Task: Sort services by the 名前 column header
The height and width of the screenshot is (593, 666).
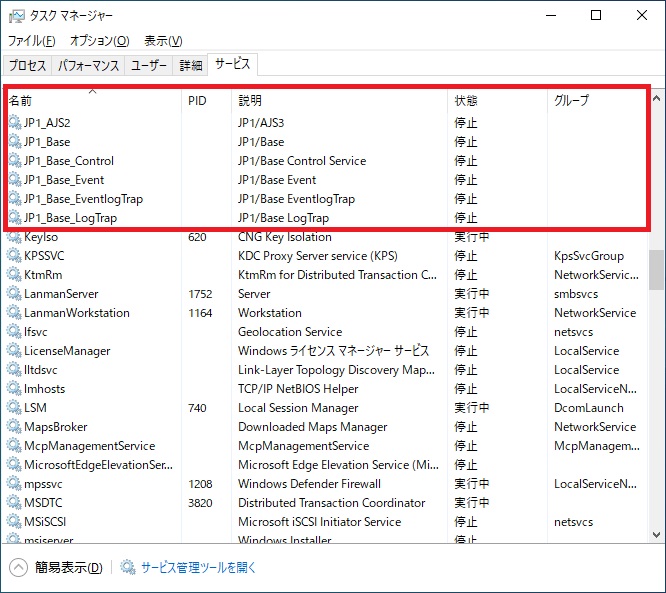Action: (x=21, y=101)
